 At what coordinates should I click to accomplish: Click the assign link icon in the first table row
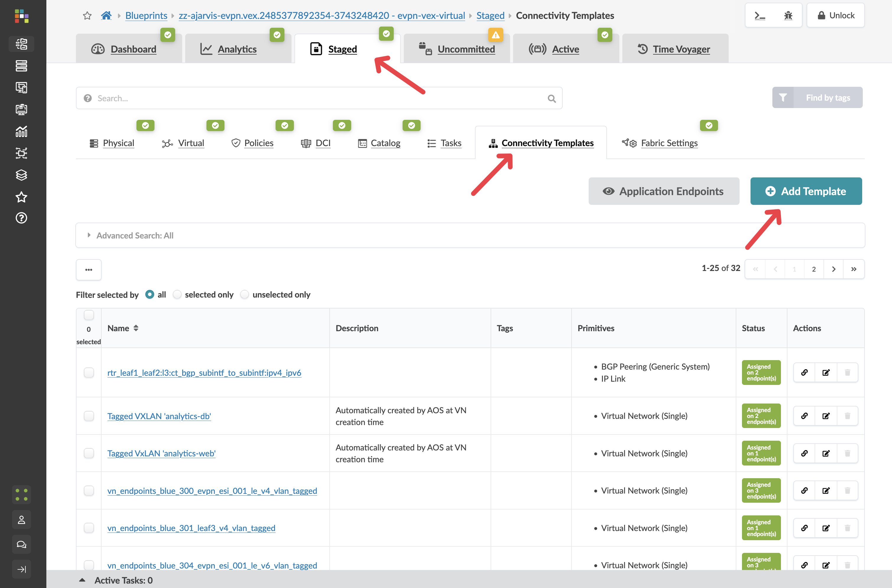[x=804, y=373]
